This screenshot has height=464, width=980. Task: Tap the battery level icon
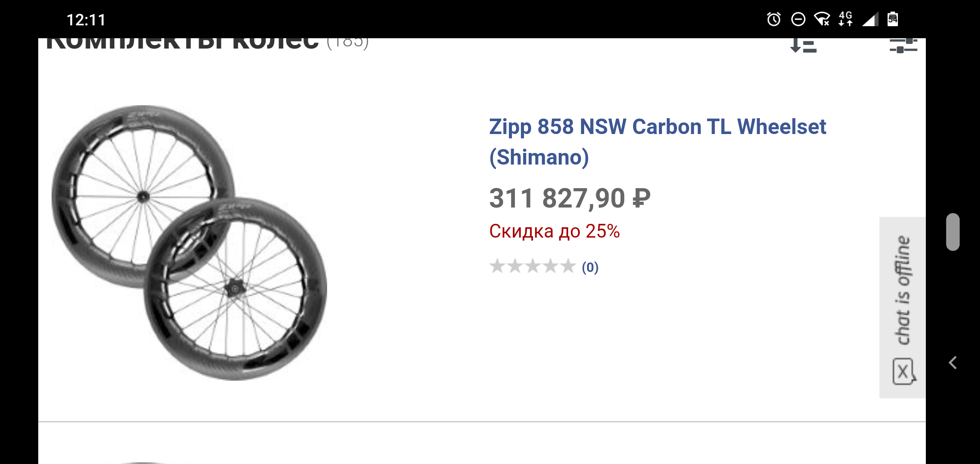(893, 19)
